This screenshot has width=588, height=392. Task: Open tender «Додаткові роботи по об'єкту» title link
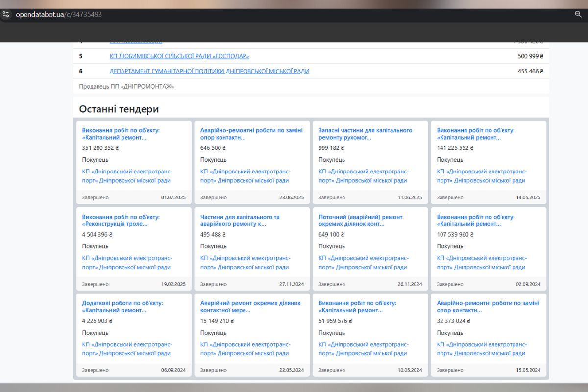pyautogui.click(x=122, y=307)
